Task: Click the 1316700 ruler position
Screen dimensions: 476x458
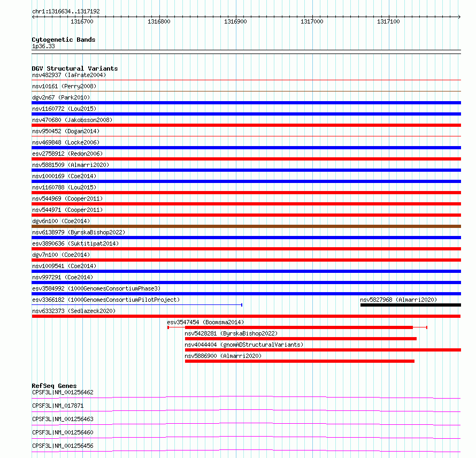Action: (82, 21)
